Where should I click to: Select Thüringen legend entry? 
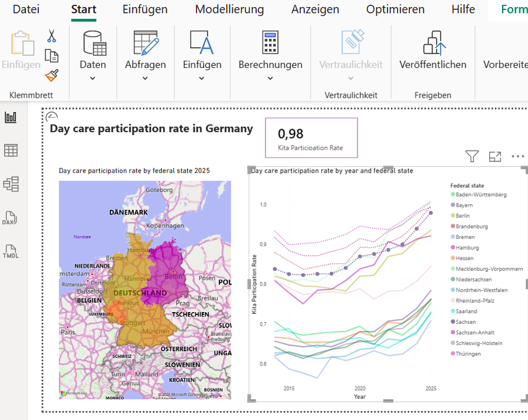(465, 354)
